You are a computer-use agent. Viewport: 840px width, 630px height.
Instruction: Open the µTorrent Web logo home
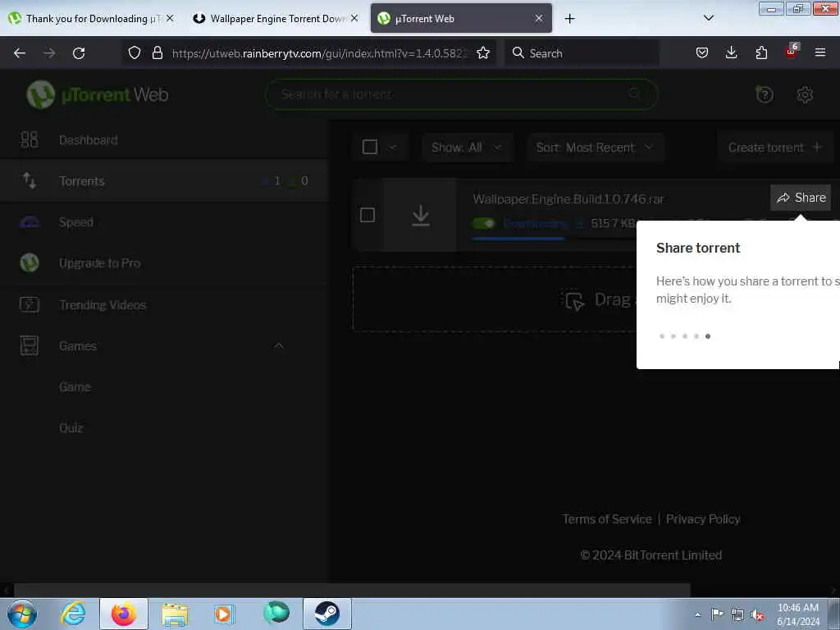[98, 95]
